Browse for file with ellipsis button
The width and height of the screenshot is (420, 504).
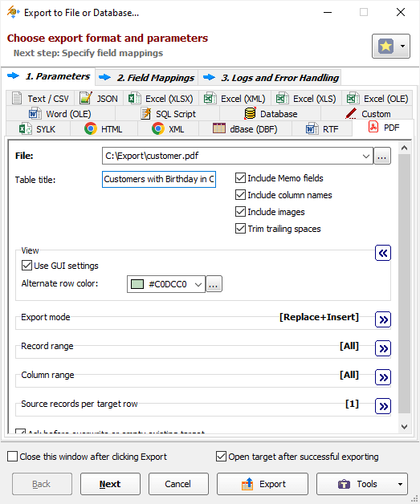click(x=382, y=156)
